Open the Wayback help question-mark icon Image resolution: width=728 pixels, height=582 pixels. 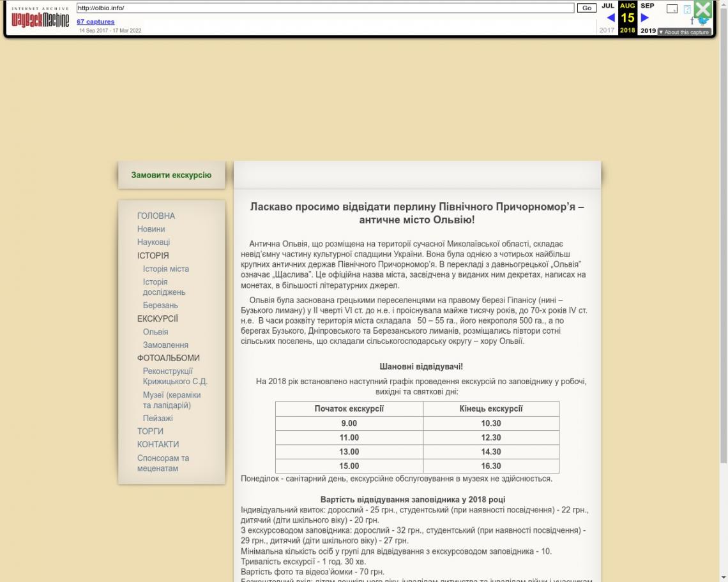coord(687,9)
